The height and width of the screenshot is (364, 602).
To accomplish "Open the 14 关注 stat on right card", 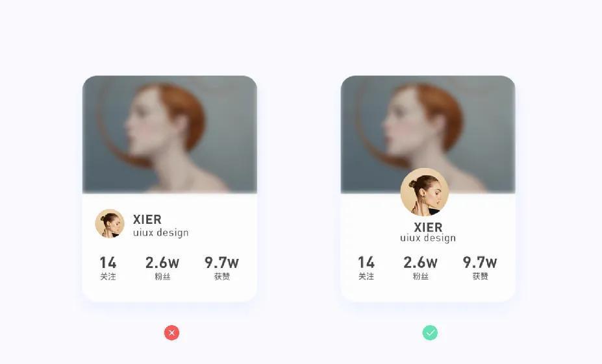I will [x=366, y=268].
